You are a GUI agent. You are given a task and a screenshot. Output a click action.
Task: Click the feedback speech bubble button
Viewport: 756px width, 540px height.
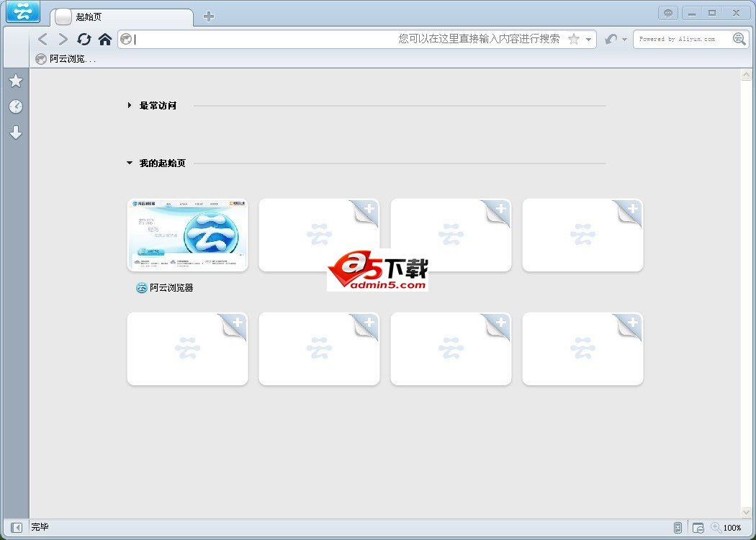point(667,13)
